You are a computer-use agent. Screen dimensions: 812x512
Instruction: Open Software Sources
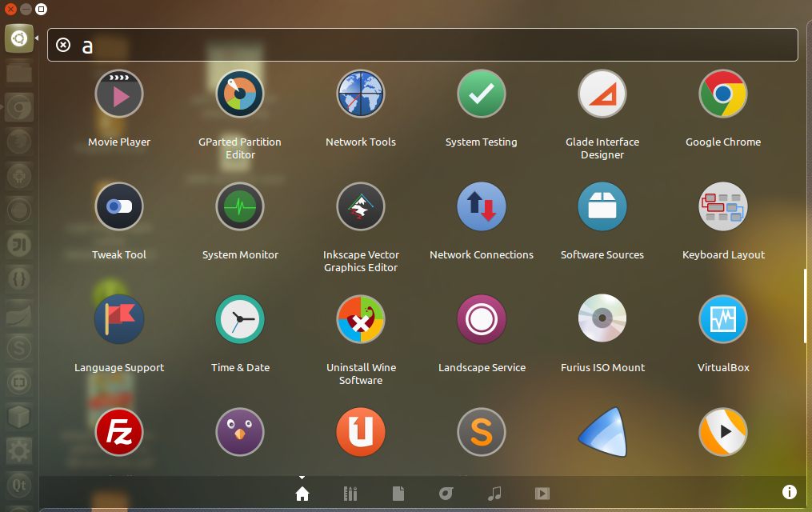[x=602, y=206]
